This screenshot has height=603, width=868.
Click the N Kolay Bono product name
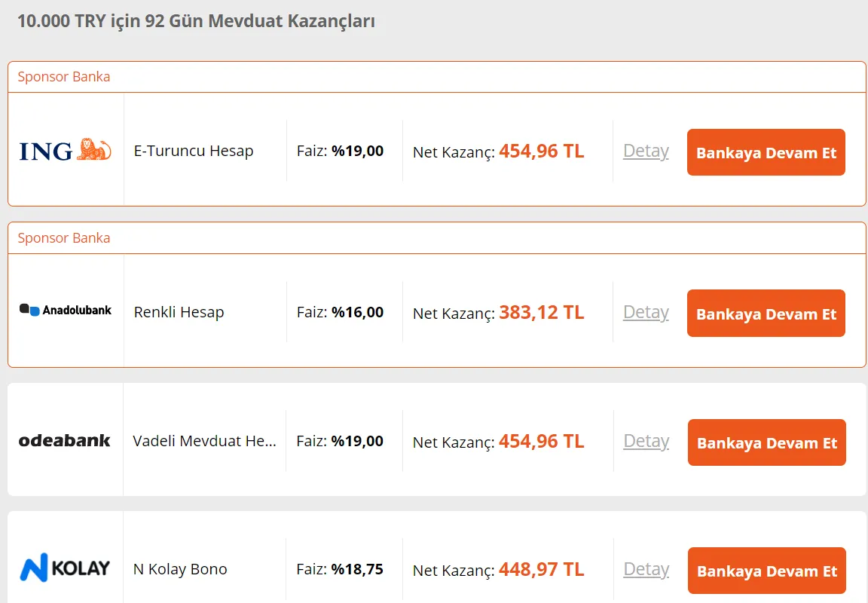(180, 569)
